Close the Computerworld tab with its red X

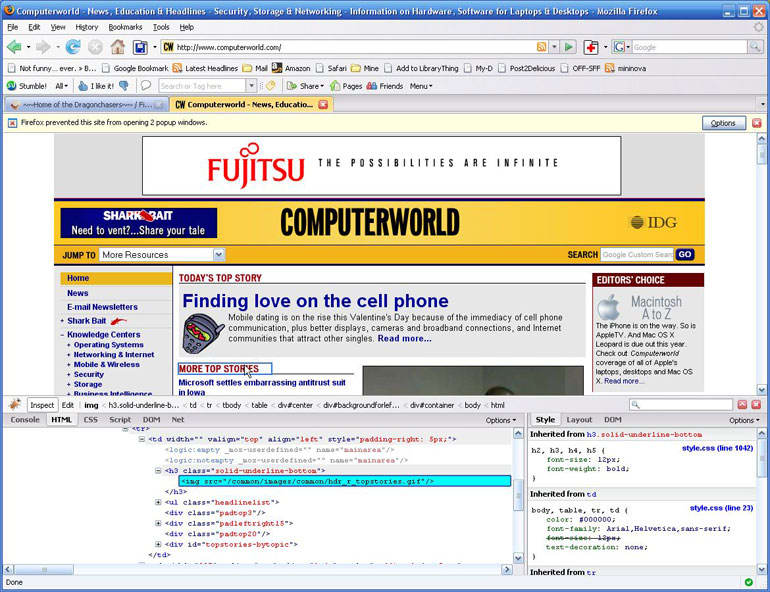[x=323, y=105]
